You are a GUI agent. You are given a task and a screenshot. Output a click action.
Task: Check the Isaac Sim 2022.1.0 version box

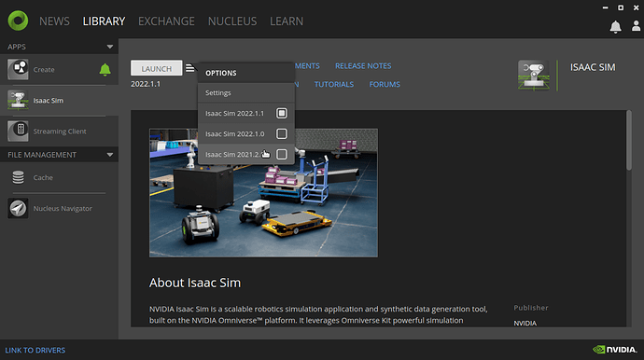tap(281, 133)
